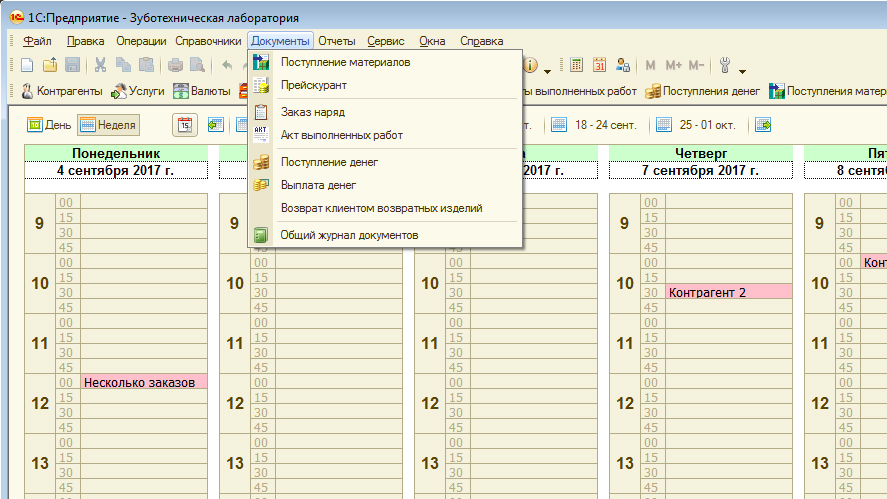Switch the calendar to Неделя view

click(108, 125)
